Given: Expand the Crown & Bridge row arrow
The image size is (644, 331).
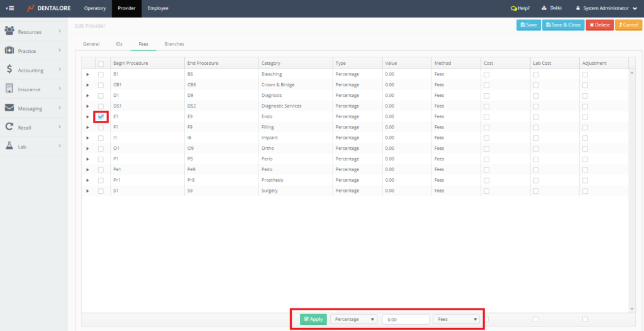Looking at the screenshot, I should coord(88,85).
